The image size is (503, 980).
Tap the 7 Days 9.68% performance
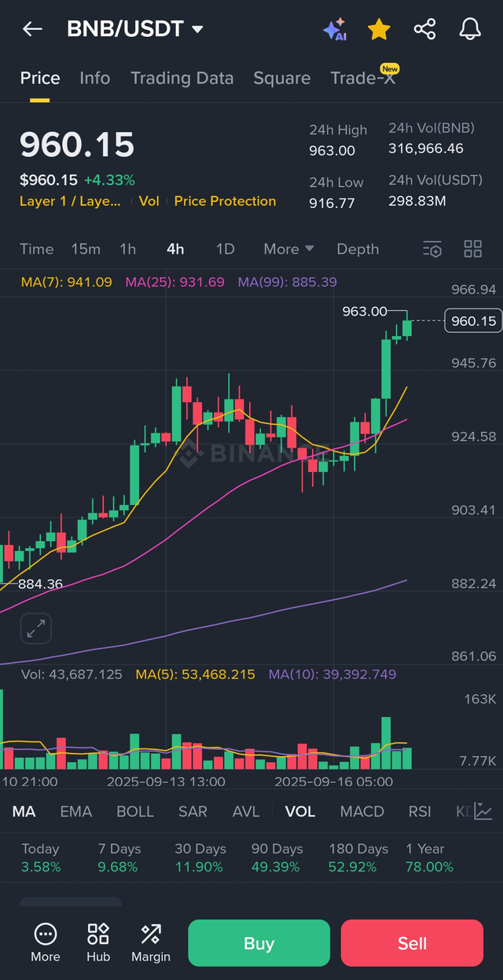119,857
